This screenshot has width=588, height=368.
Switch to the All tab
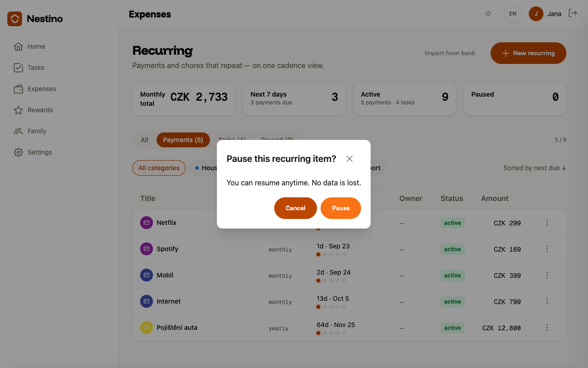[145, 140]
